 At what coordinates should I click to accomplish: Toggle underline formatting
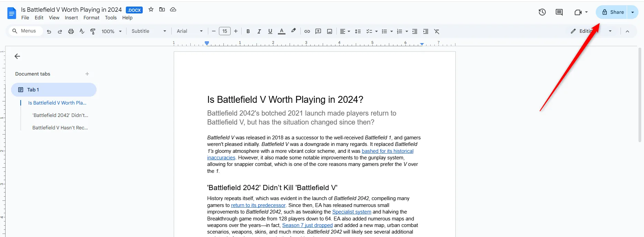point(270,31)
